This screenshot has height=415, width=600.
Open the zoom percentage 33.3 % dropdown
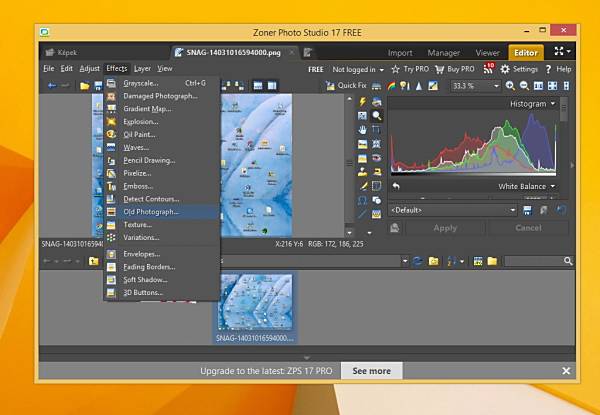pos(496,86)
